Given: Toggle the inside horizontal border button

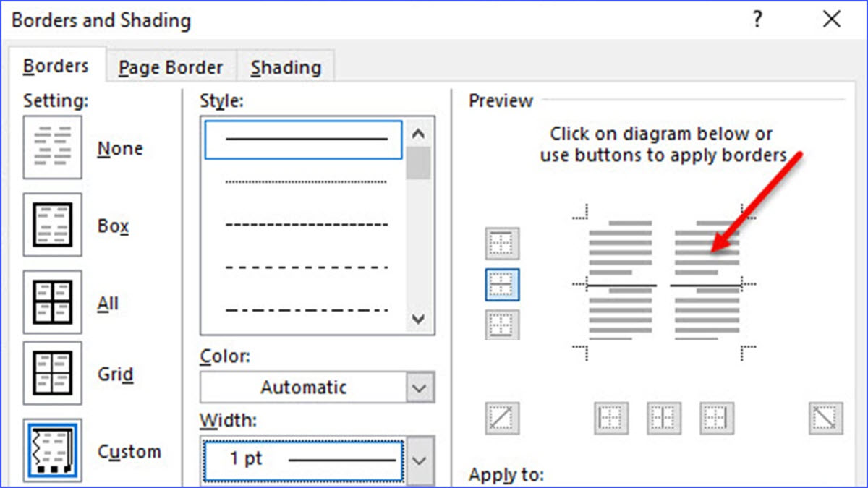Looking at the screenshot, I should [x=502, y=283].
